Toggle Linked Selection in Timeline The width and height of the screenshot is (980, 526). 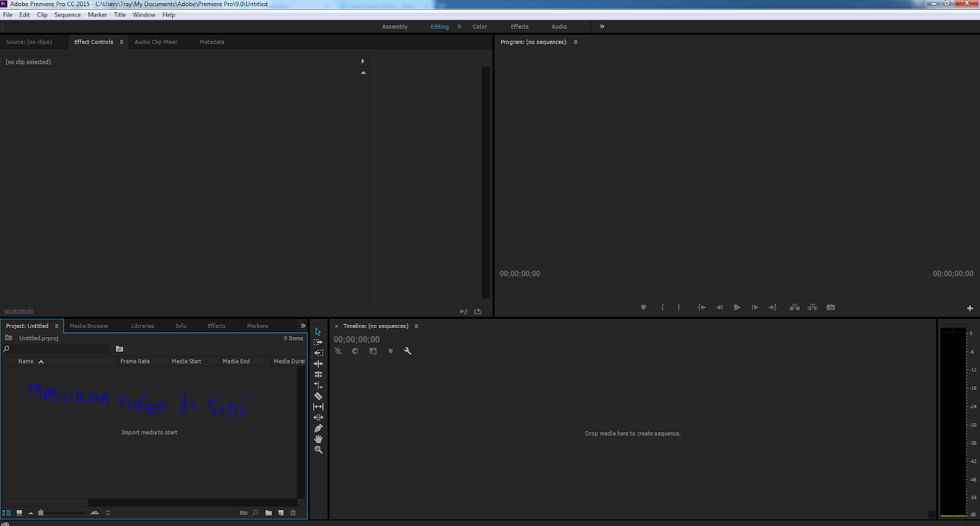click(x=373, y=351)
